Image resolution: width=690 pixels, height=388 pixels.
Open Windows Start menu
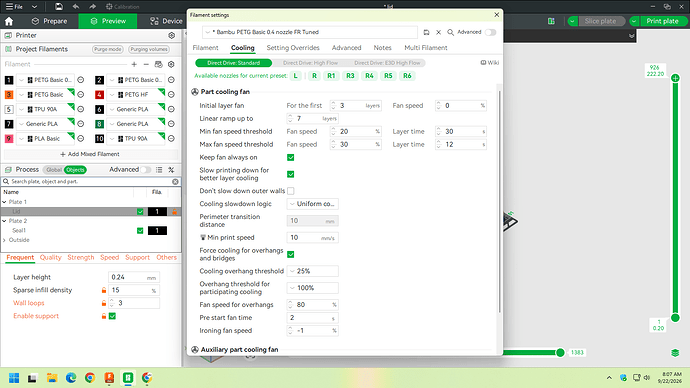14,378
